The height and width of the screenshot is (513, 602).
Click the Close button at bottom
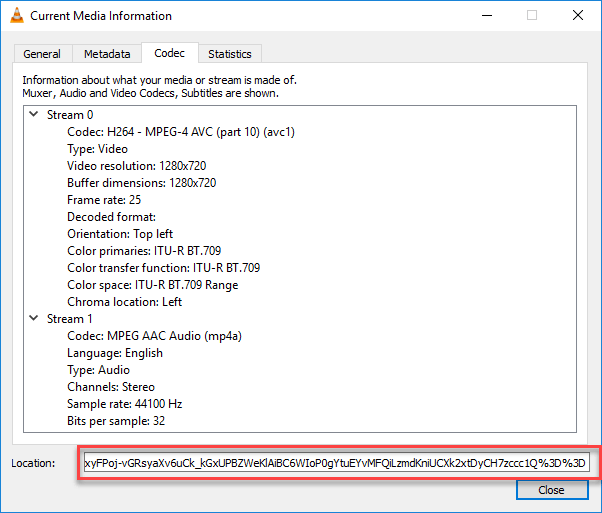point(551,491)
